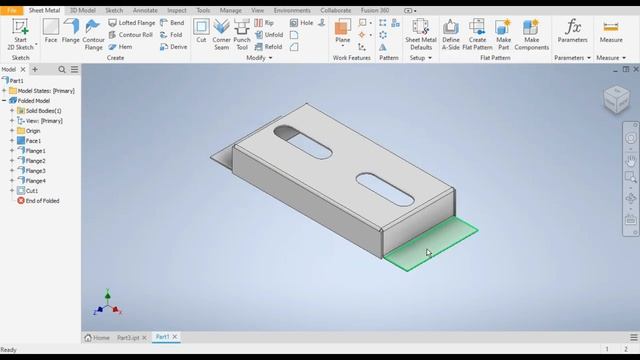Image resolution: width=640 pixels, height=360 pixels.
Task: Open the document tabs list menu
Action: (633, 338)
